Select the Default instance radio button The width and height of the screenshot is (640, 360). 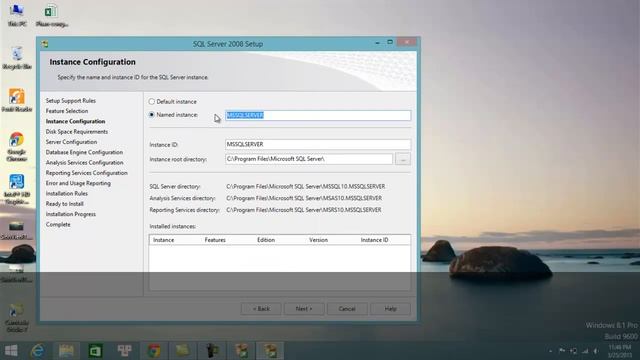pos(152,101)
